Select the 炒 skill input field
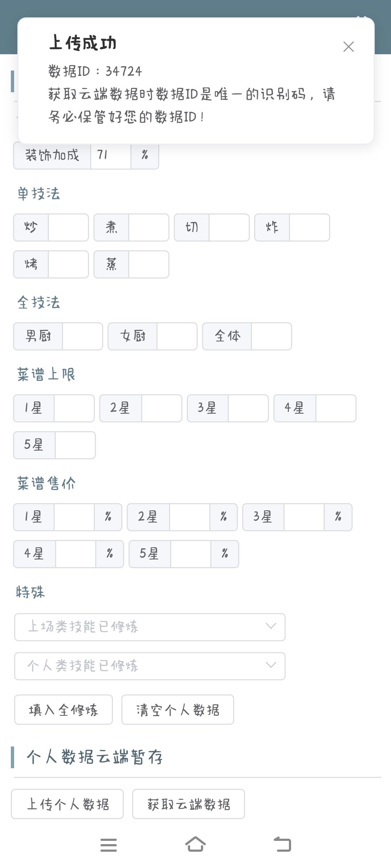391x868 pixels. pyautogui.click(x=68, y=227)
